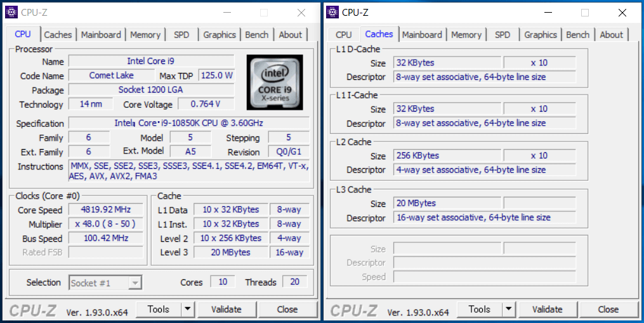Switch to CPU tab in right window

click(x=344, y=35)
